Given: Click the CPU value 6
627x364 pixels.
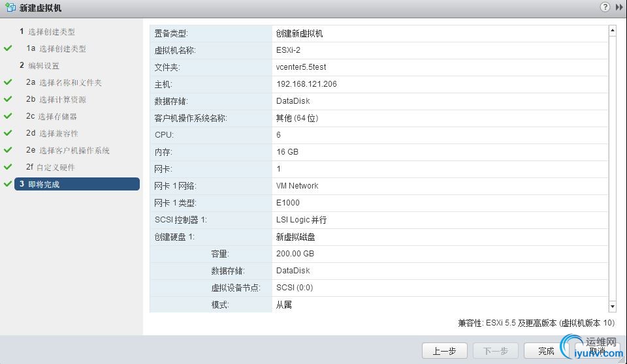Looking at the screenshot, I should coord(278,135).
